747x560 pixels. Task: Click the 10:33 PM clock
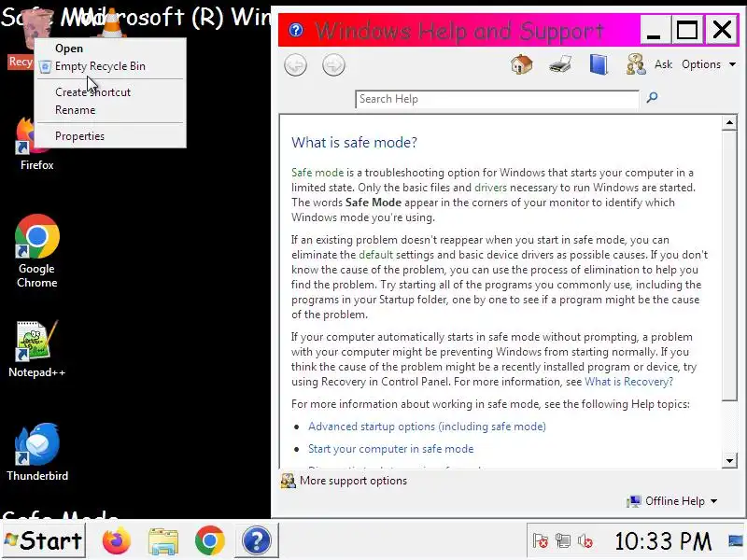tap(663, 541)
